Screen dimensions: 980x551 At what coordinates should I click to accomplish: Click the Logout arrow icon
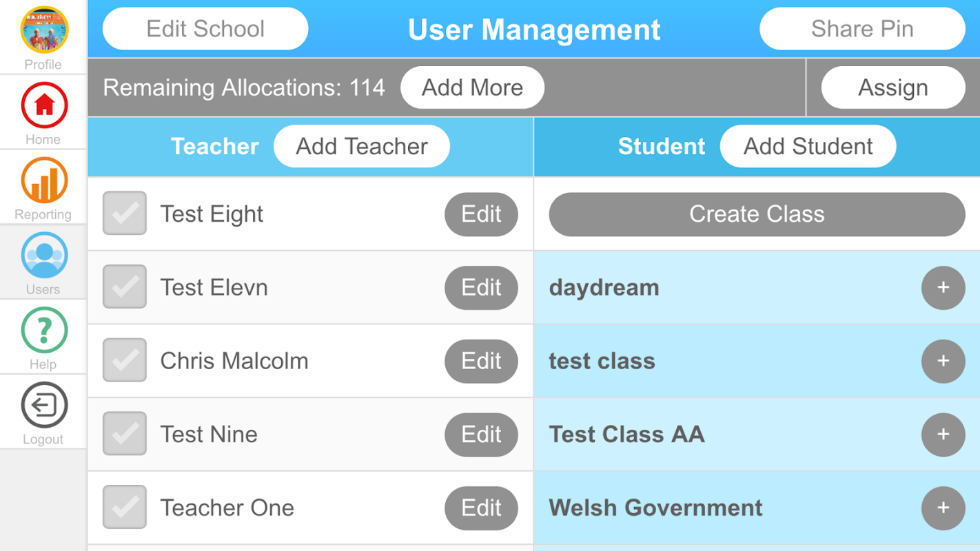(44, 406)
